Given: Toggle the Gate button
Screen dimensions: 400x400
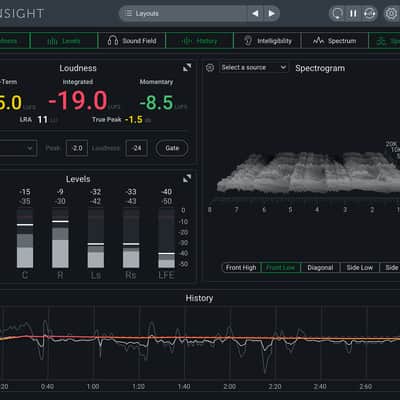Looking at the screenshot, I should [172, 148].
